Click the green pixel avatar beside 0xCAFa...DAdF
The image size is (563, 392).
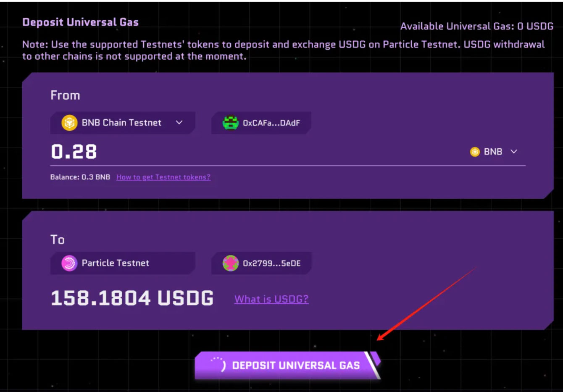[230, 123]
